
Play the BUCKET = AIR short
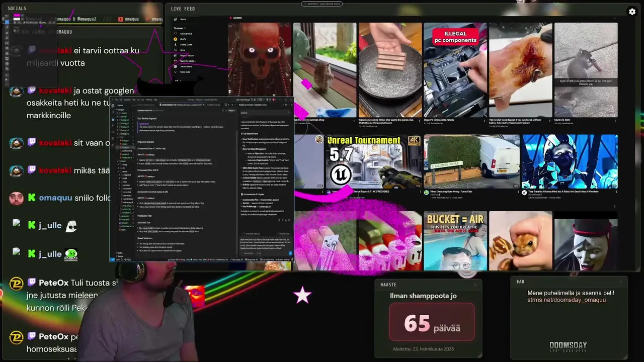(455, 241)
